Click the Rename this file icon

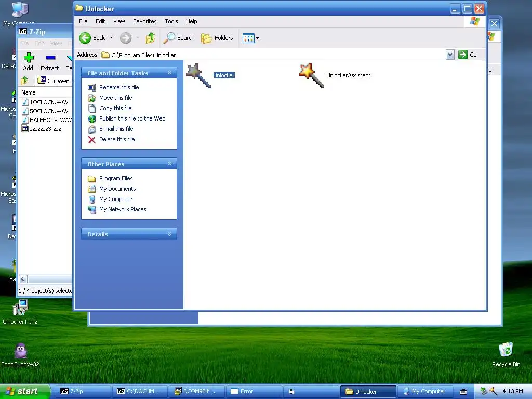pyautogui.click(x=92, y=87)
